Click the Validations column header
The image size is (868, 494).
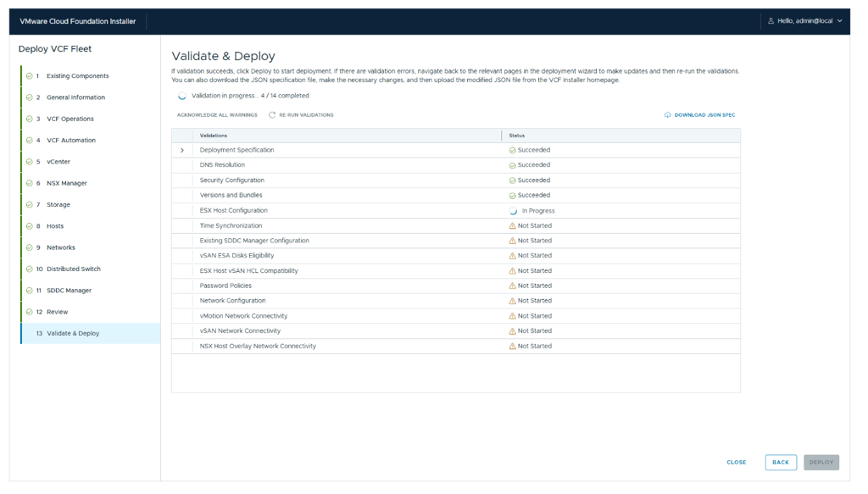[213, 136]
